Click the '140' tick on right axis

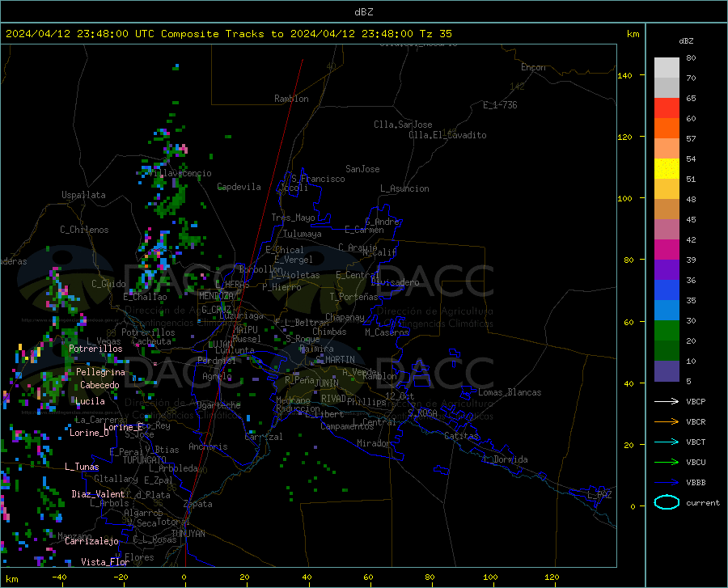624,75
